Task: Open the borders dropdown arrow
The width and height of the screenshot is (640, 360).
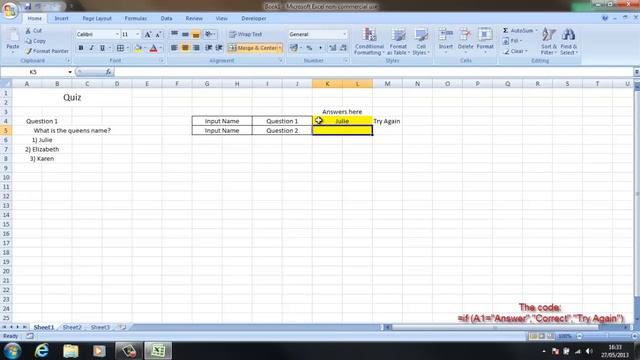Action: pyautogui.click(x=127, y=48)
